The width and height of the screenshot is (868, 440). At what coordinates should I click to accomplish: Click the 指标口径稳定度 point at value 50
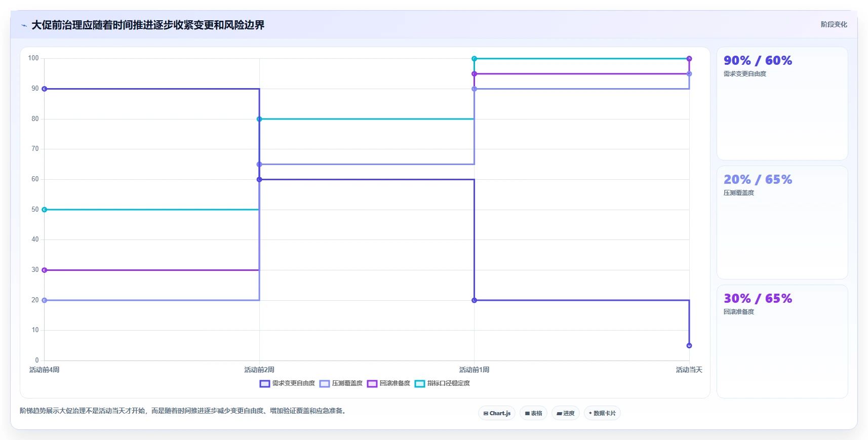pos(45,210)
